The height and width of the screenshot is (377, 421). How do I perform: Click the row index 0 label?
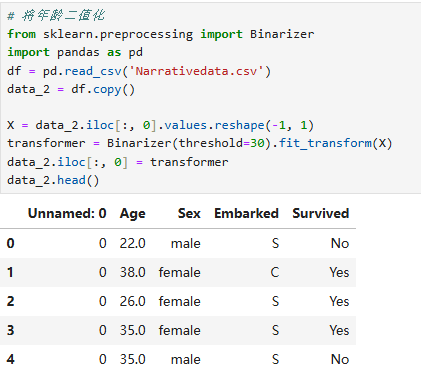[x=10, y=243]
